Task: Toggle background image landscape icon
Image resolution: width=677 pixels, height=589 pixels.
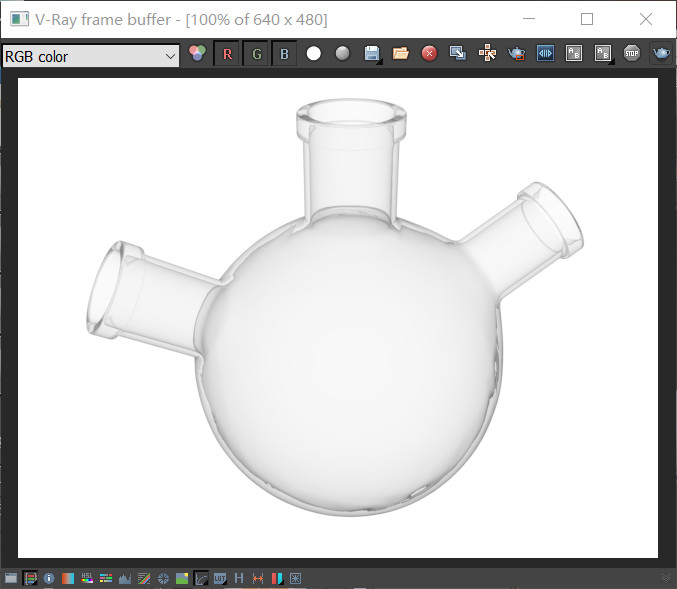Action: click(x=182, y=578)
